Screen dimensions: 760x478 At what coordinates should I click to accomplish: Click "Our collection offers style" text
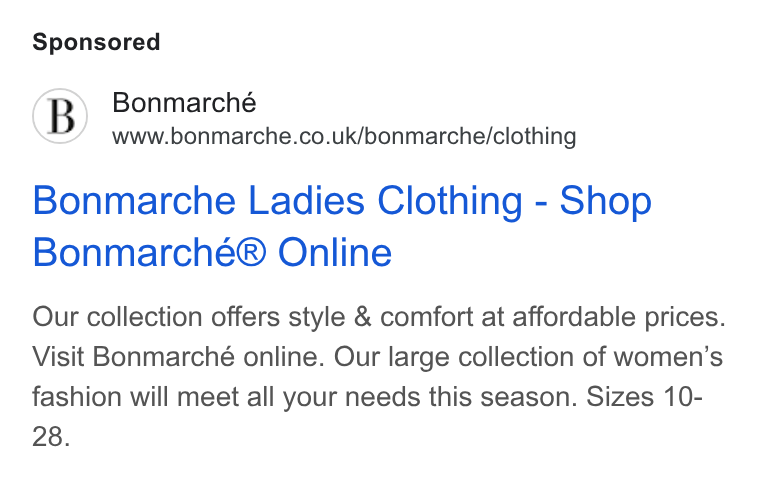click(189, 318)
